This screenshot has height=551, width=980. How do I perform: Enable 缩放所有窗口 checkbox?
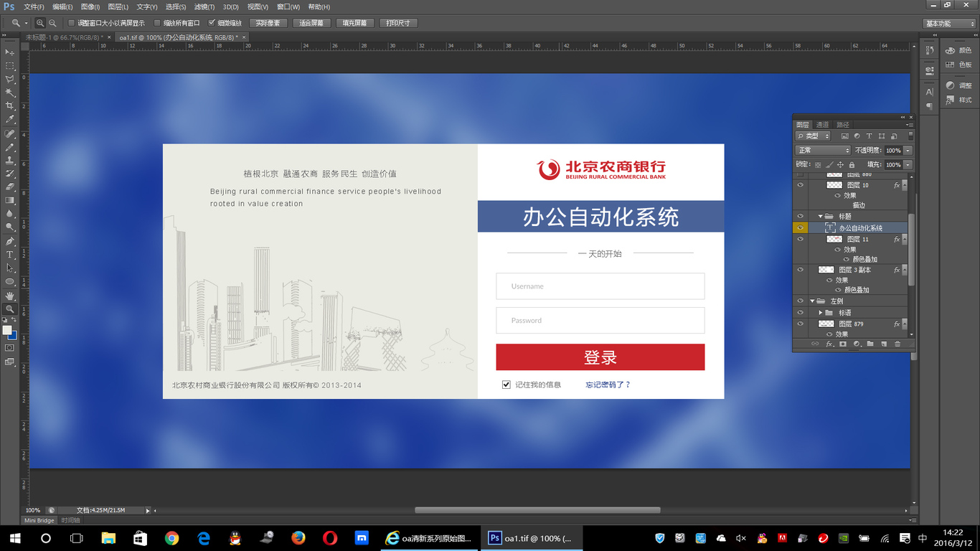click(158, 23)
